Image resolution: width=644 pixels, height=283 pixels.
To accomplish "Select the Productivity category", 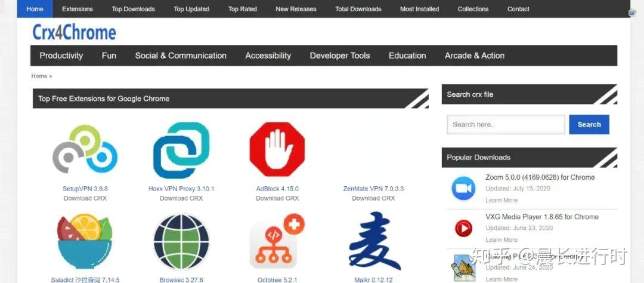I will coord(61,56).
